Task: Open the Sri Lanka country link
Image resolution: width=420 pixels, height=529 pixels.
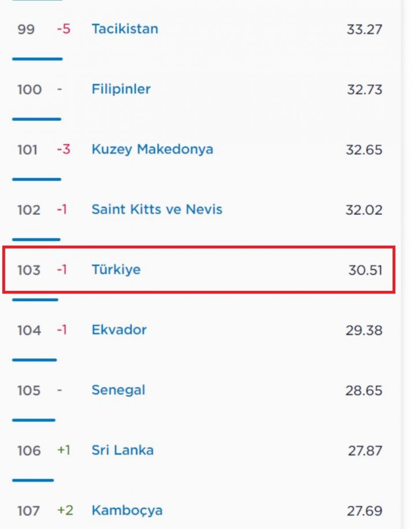Action: tap(123, 450)
